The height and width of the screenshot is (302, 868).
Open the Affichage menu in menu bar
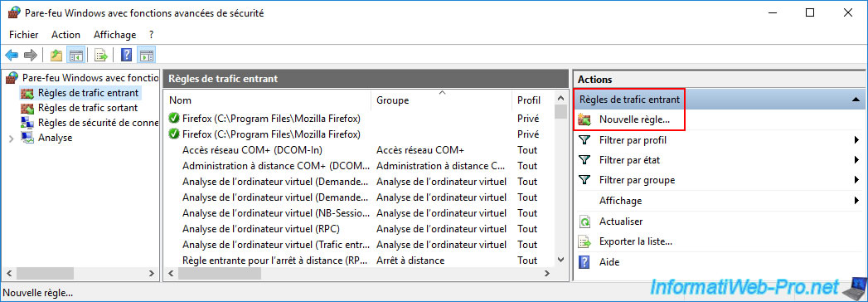click(x=114, y=34)
